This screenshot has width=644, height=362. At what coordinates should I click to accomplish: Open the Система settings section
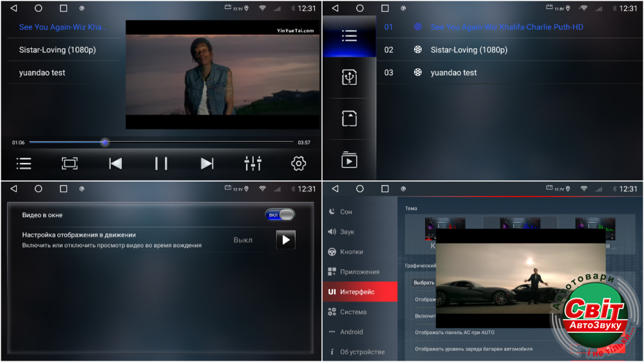coord(353,312)
